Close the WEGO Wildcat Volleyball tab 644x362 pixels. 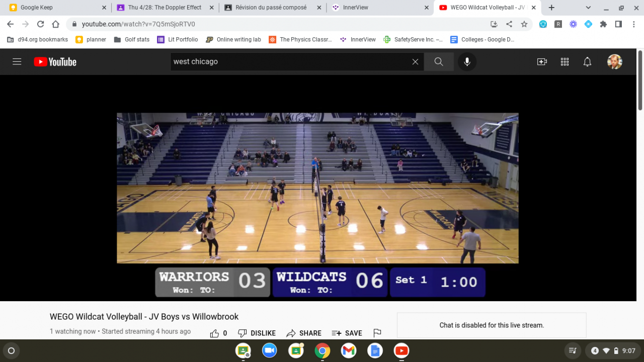click(x=533, y=8)
